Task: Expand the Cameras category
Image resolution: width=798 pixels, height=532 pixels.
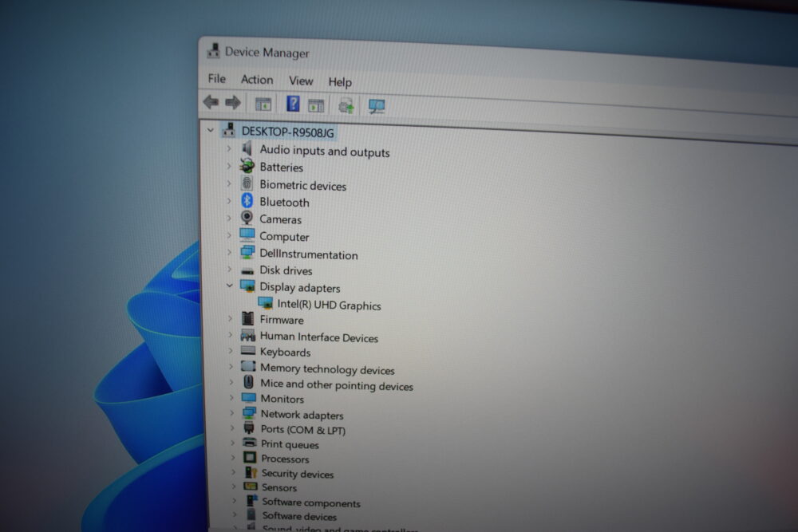Action: pos(228,218)
